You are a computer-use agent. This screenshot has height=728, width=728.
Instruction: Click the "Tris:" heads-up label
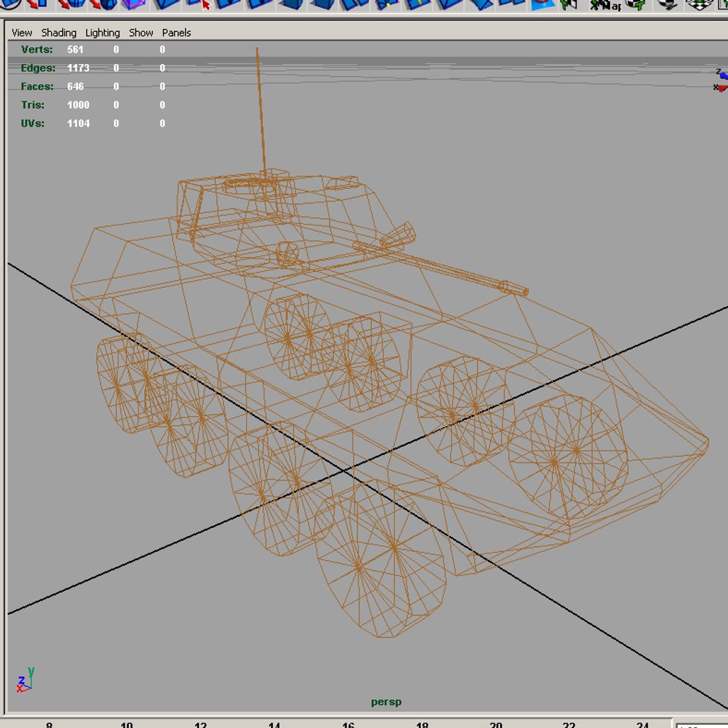[33, 105]
